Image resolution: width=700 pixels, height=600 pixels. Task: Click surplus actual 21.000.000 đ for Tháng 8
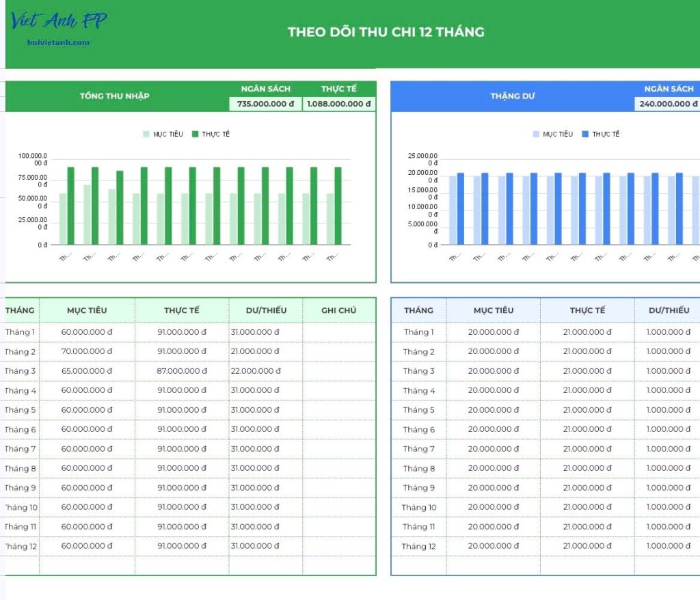[587, 468]
